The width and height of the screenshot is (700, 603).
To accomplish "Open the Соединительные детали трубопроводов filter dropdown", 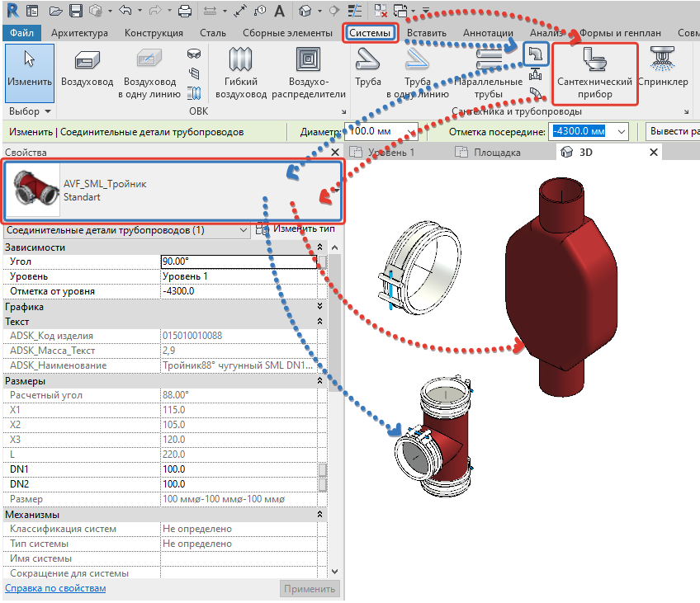I will 243,230.
